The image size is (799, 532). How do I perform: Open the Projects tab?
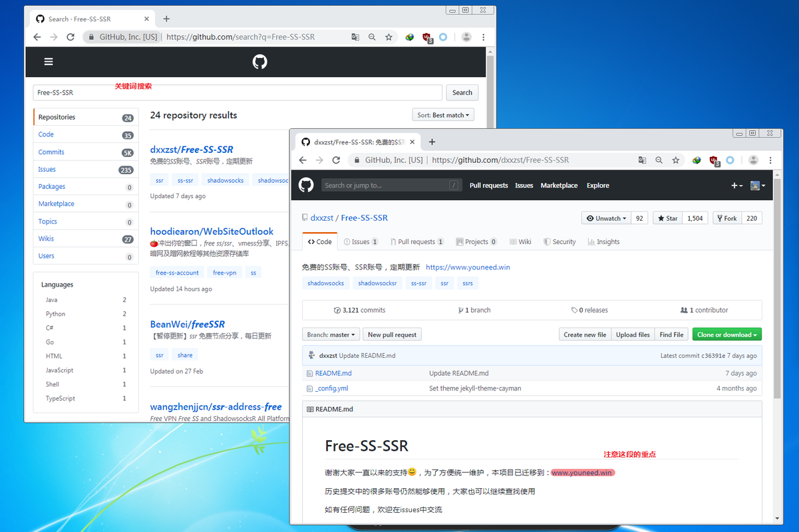point(476,242)
